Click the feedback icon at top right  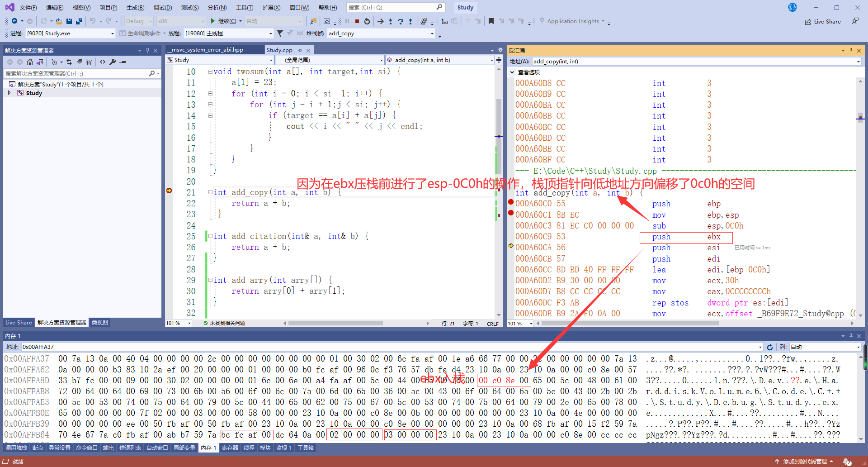(855, 21)
